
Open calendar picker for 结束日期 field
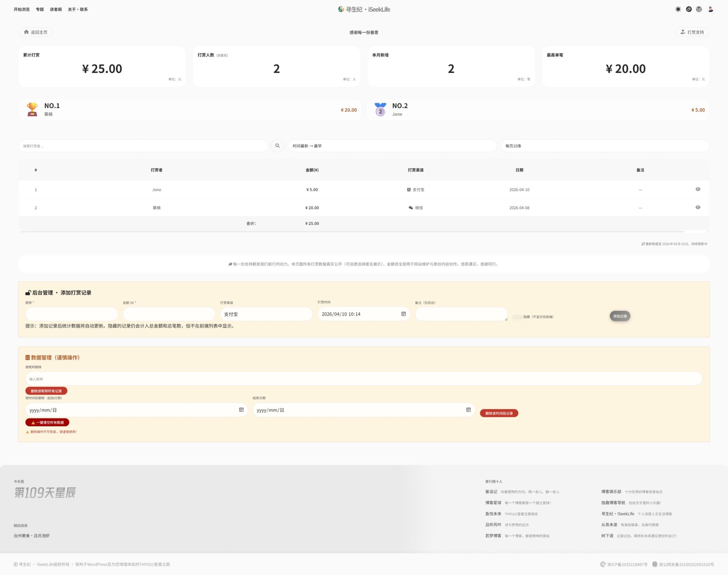(468, 410)
